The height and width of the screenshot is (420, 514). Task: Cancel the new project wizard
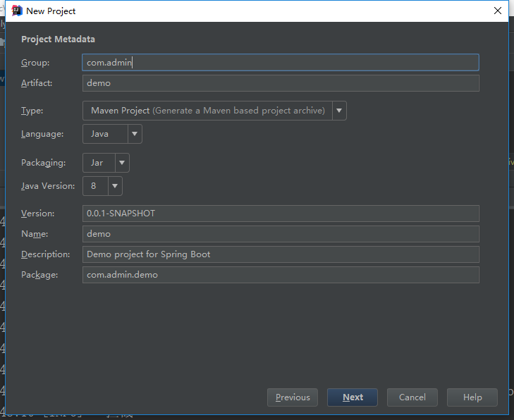[x=412, y=397]
